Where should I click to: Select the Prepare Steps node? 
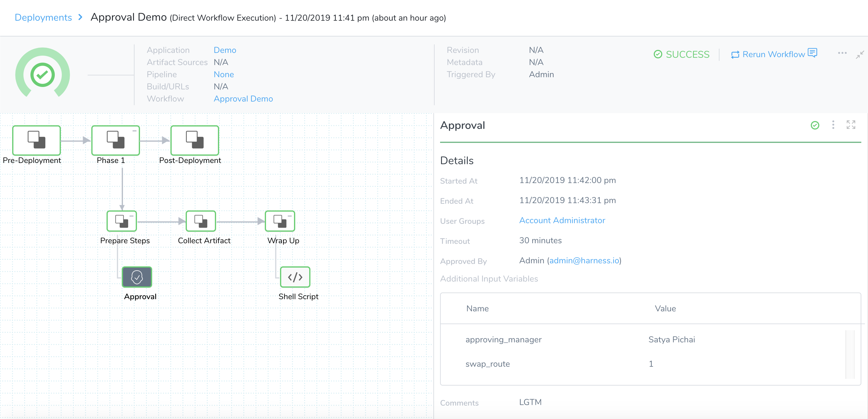(122, 221)
